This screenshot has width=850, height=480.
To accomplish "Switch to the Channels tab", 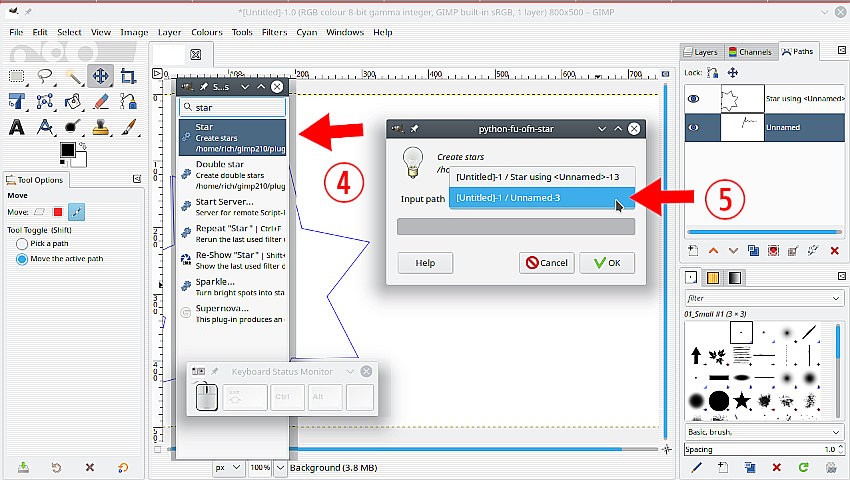I will (751, 52).
